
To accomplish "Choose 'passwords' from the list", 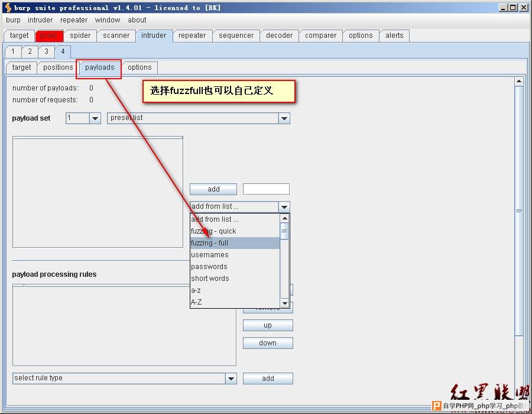I will [235, 267].
